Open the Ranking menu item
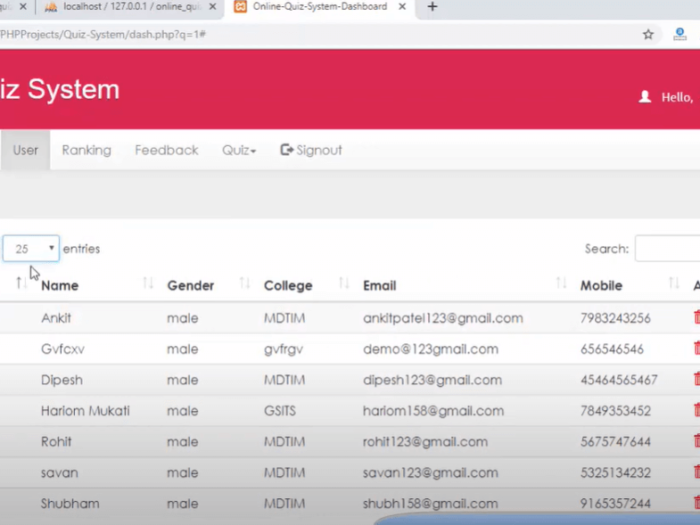700x525 pixels. coord(86,150)
